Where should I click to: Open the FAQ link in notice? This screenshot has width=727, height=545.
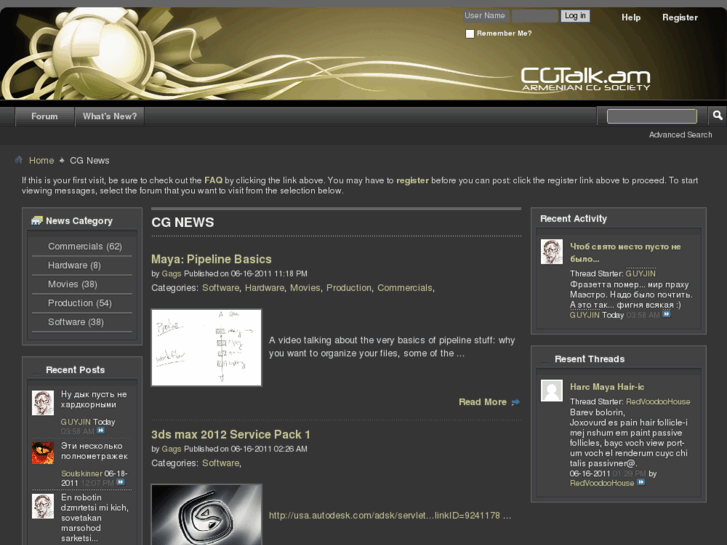[x=213, y=180]
